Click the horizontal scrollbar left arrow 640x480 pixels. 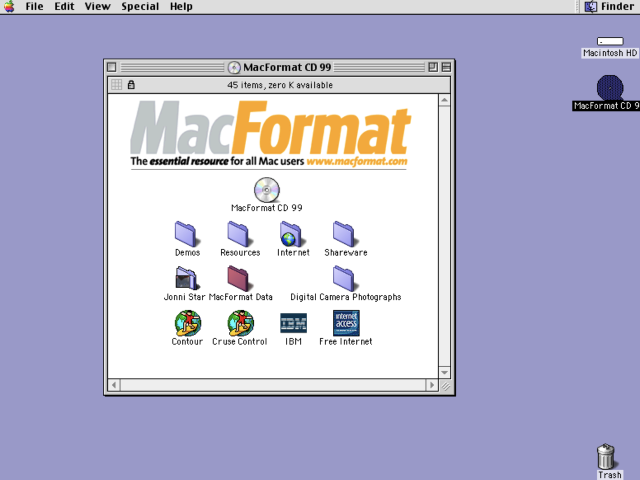click(114, 385)
